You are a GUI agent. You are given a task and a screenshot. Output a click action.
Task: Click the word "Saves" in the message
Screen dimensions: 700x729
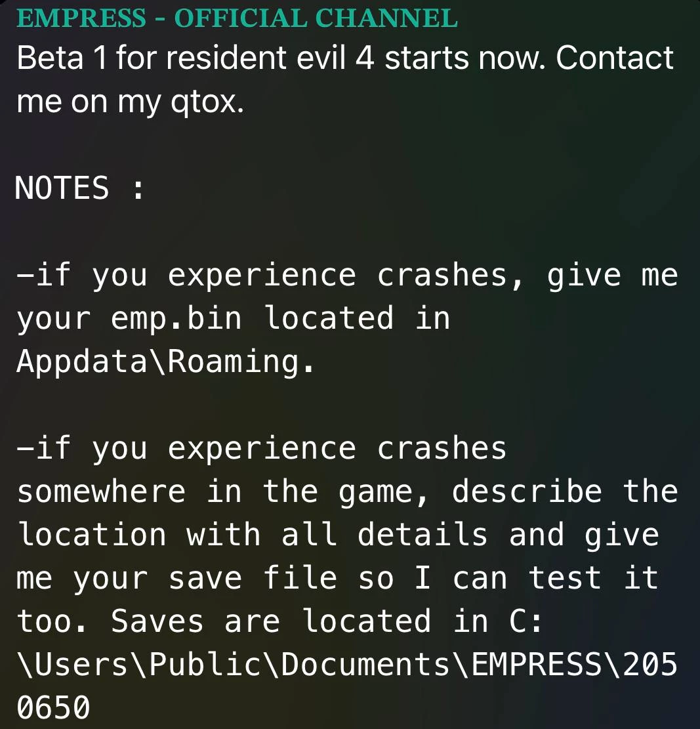[x=157, y=622]
